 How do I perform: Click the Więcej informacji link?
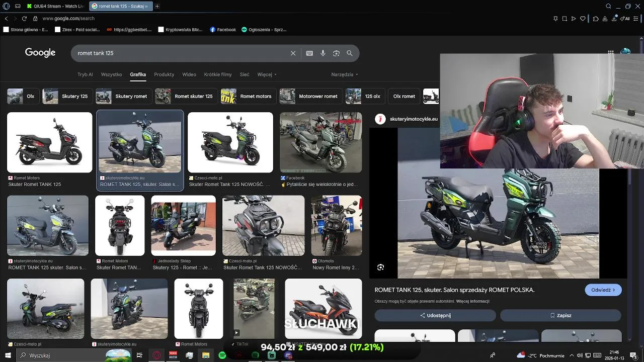point(472,301)
